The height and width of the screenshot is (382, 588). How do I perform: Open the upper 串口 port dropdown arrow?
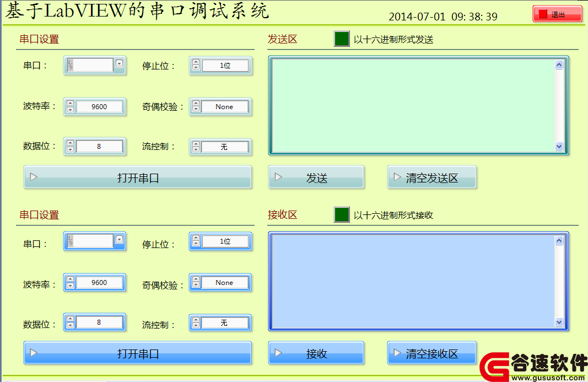(119, 63)
